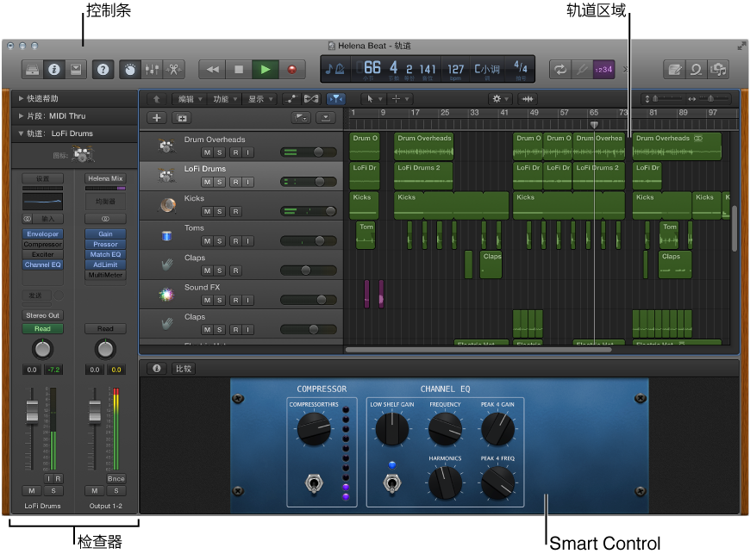The width and height of the screenshot is (750, 560).
Task: Open the Library icon in the control bar
Action: (33, 69)
